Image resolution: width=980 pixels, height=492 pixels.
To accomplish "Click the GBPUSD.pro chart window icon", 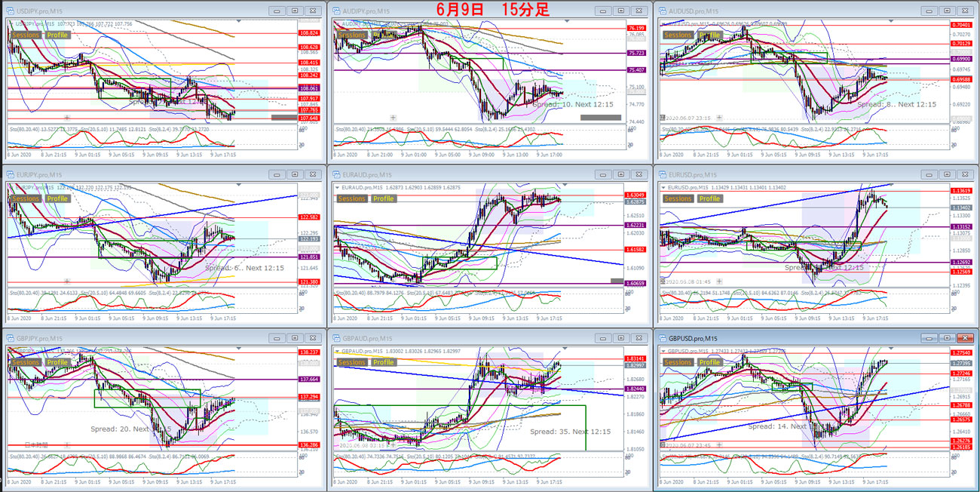I will [x=662, y=338].
